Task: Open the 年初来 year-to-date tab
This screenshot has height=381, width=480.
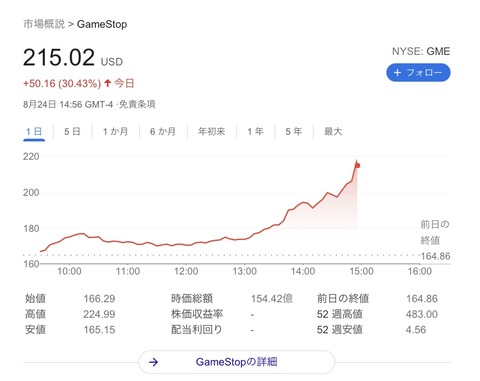Action: (x=212, y=131)
